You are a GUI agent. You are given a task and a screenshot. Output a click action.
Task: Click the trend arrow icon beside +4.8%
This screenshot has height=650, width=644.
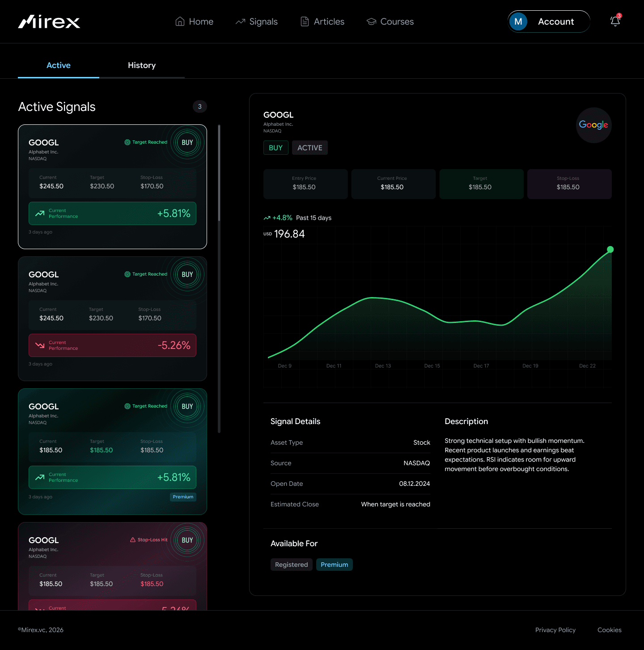point(267,218)
